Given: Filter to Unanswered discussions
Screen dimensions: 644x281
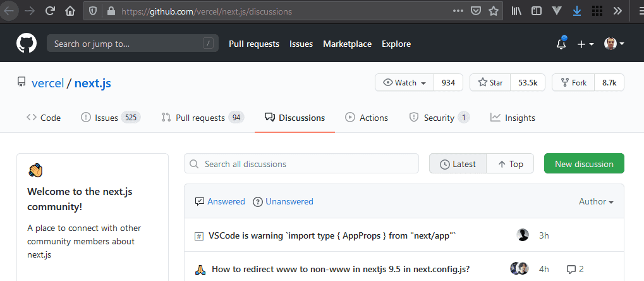Looking at the screenshot, I should point(283,201).
